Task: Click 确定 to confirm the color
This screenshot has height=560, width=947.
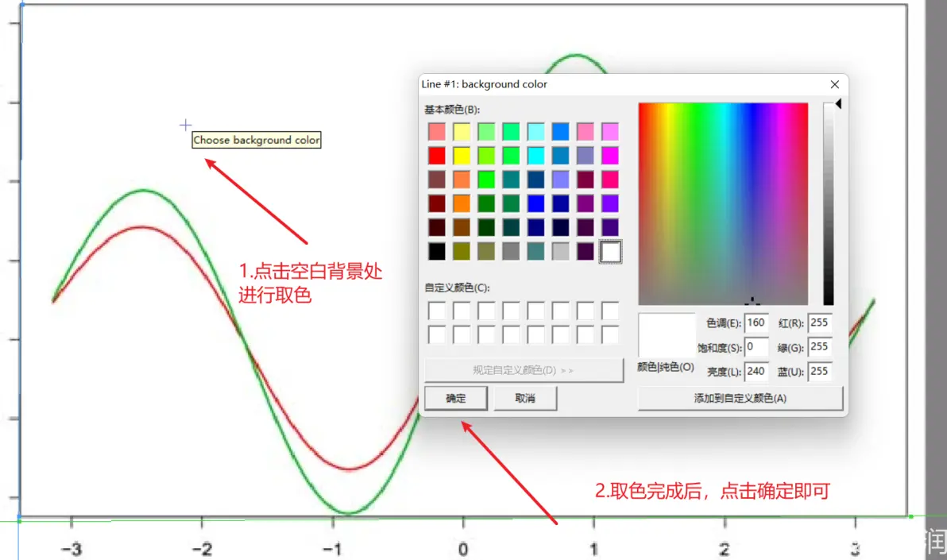Action: point(456,398)
